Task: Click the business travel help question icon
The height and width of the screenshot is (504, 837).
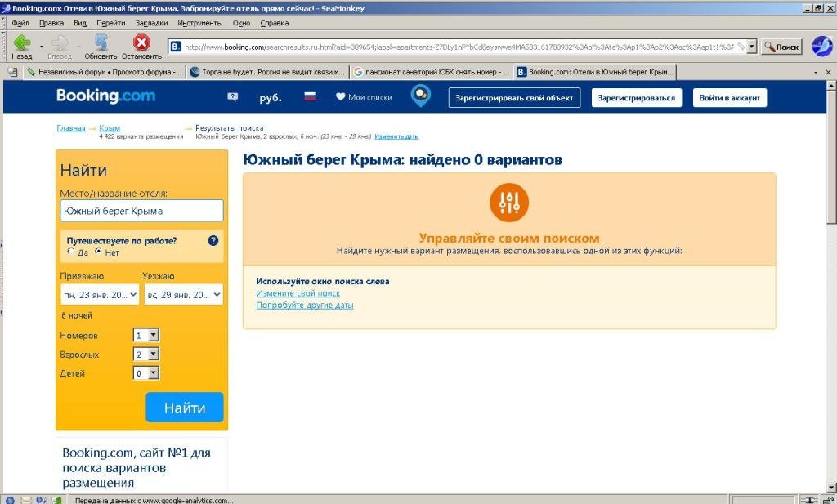Action: tap(213, 240)
